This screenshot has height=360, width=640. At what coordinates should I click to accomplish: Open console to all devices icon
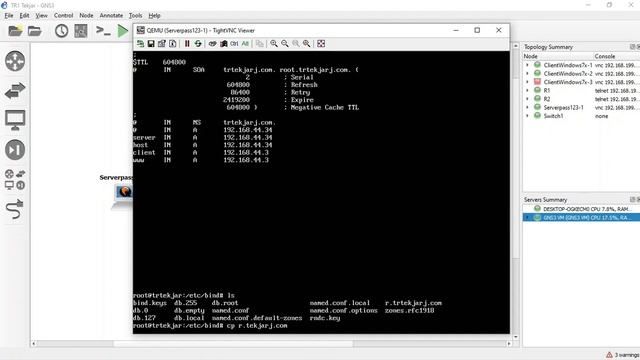(103, 31)
